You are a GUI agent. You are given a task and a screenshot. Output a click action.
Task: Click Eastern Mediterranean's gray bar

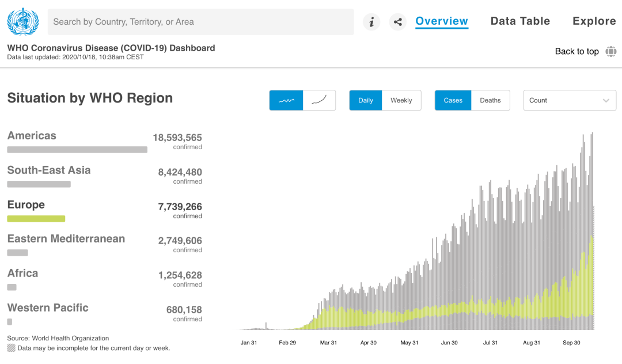(x=17, y=253)
